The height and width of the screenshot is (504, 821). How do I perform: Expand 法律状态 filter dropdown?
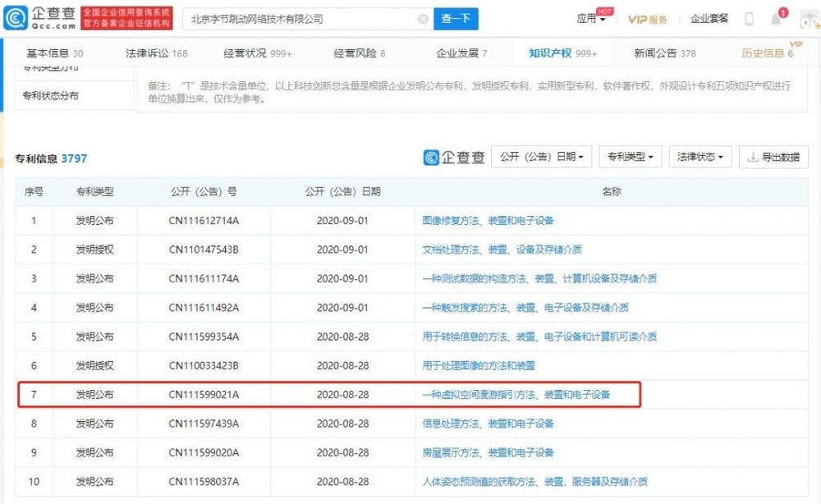click(x=700, y=157)
